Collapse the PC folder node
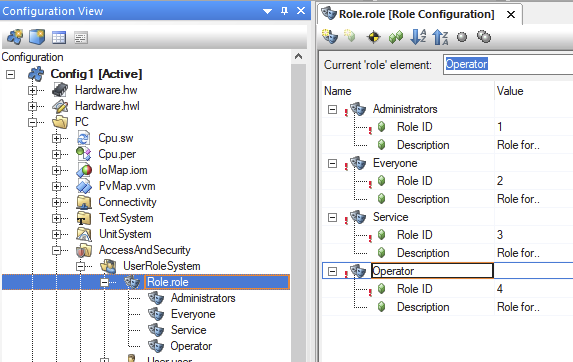Viewport: 573px width, 362px height. 33,122
